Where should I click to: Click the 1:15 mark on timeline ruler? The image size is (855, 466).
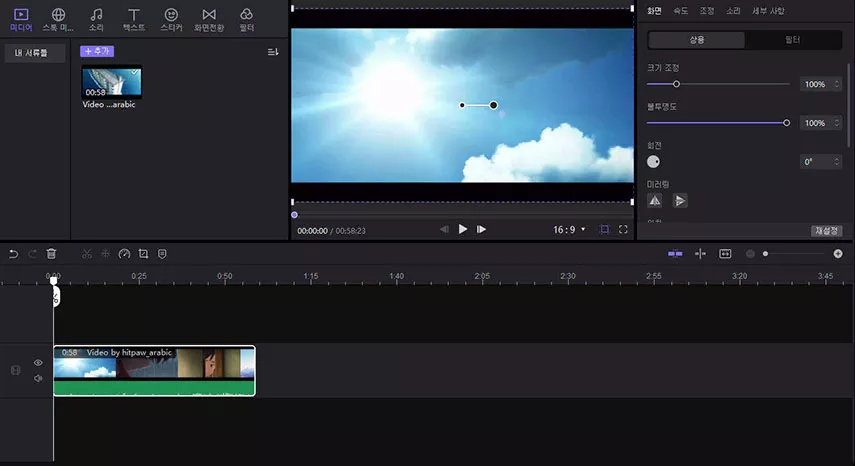click(311, 276)
